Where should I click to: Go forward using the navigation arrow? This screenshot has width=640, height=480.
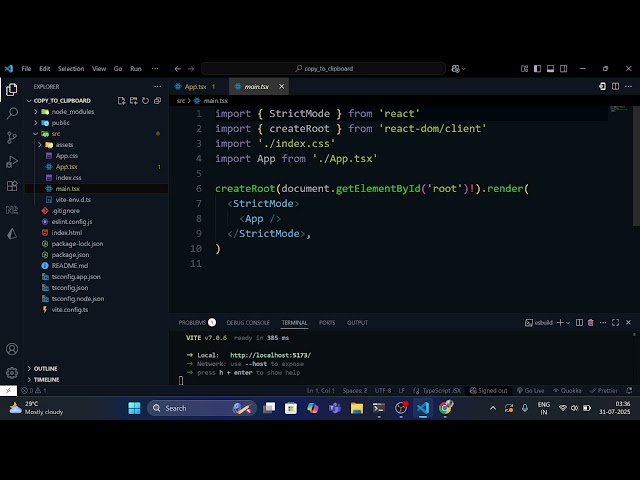191,69
